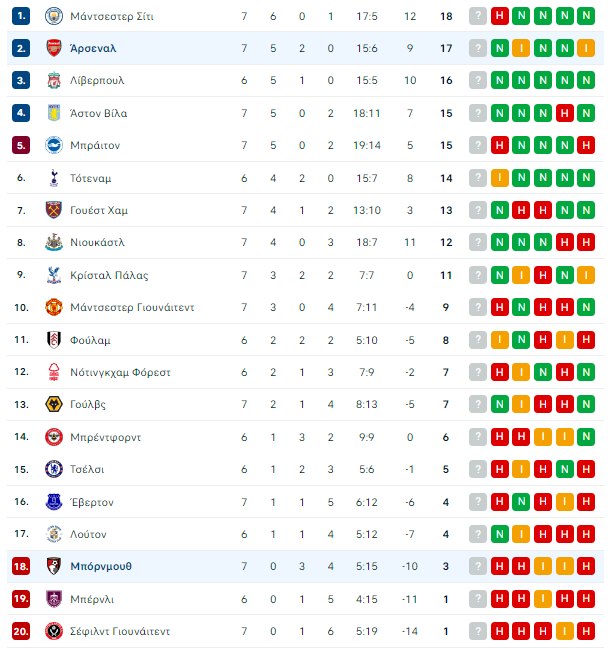Click the Everton club crest icon
This screenshot has width=610, height=653.
(x=54, y=502)
